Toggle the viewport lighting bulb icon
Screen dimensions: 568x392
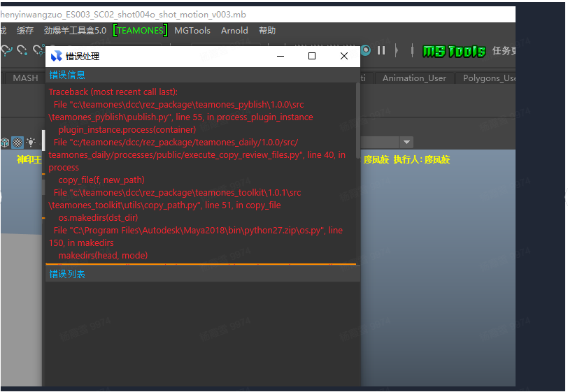coord(31,143)
